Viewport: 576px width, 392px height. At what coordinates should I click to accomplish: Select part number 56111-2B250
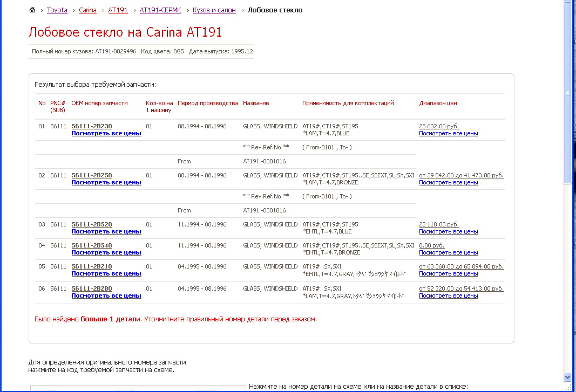coord(92,175)
